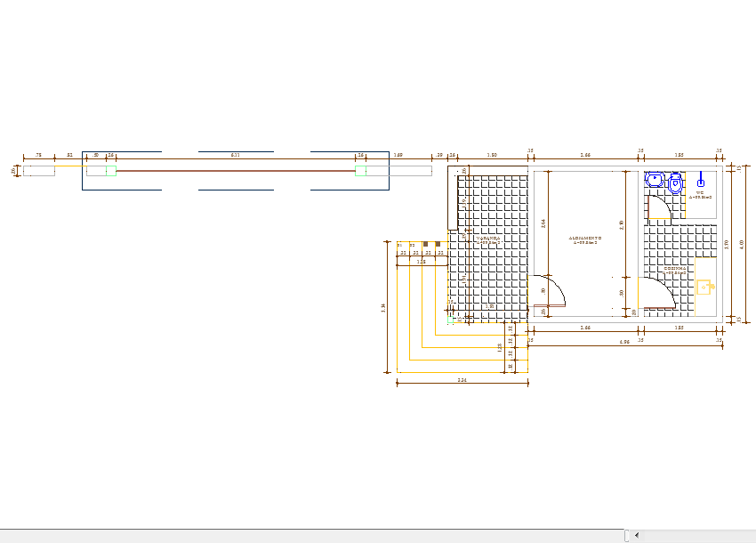
Task: Click the ALOJAMENTO room label
Action: pos(584,239)
